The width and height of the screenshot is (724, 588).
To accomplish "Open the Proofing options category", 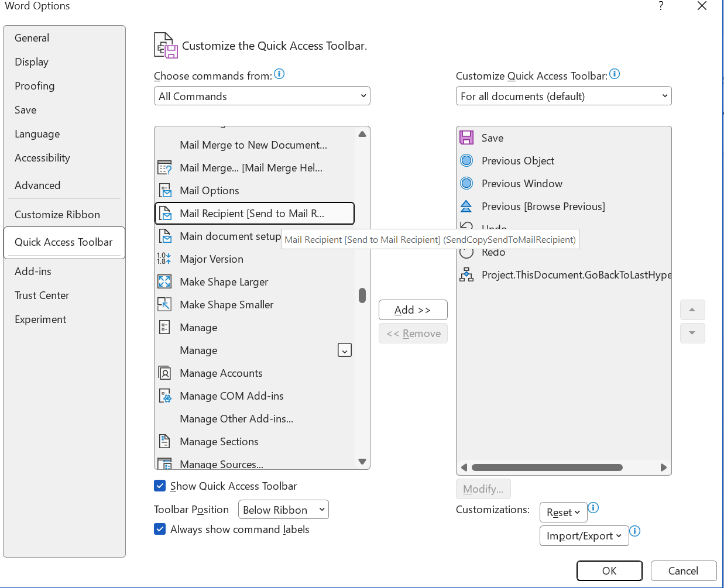I will click(x=64, y=86).
